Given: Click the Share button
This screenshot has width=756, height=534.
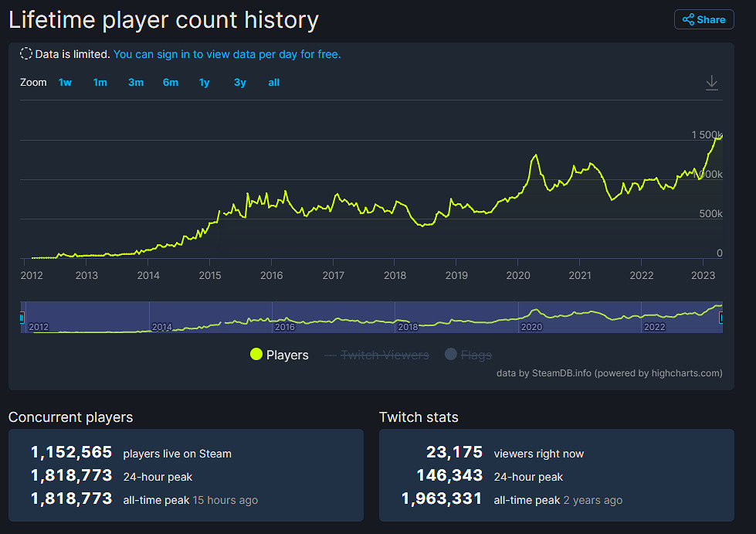Looking at the screenshot, I should coord(703,19).
